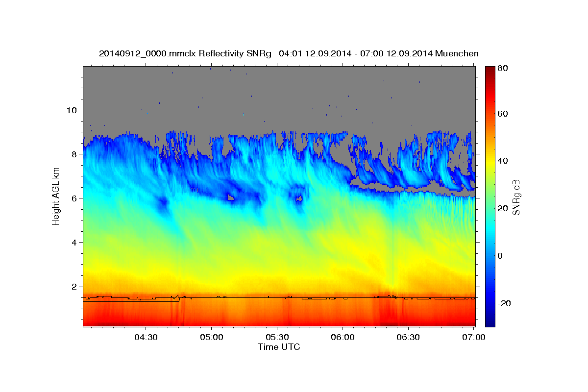This screenshot has width=588, height=392.
Task: Click the colorbar value -20
Action: click(x=505, y=303)
